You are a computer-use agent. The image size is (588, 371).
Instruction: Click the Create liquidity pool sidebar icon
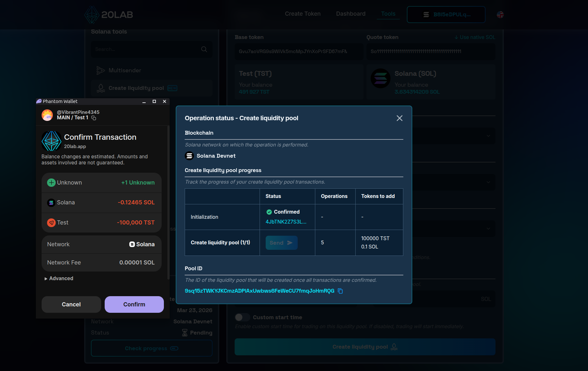click(x=101, y=88)
